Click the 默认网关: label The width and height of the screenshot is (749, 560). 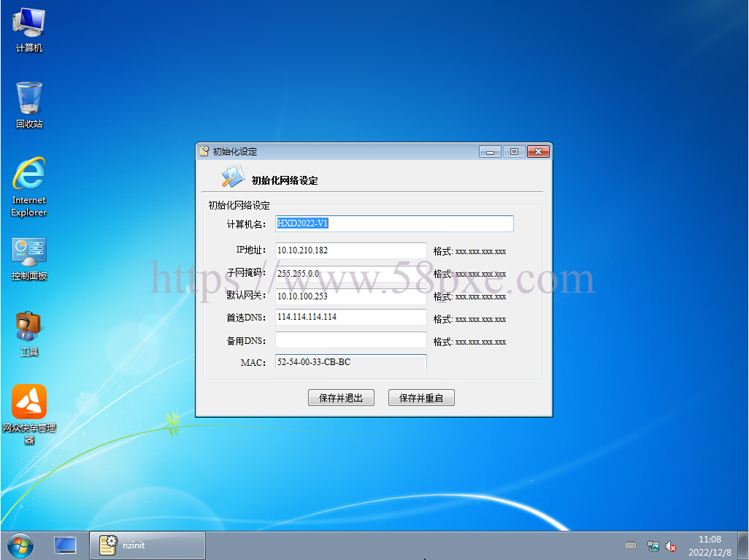tap(246, 296)
